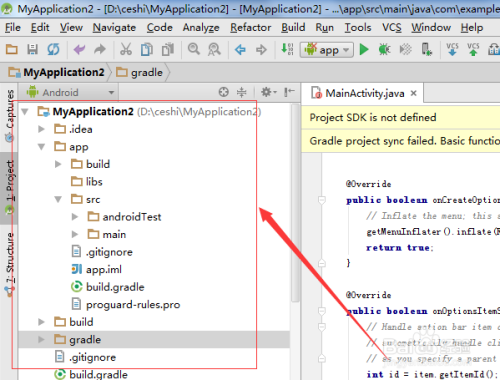Click the VCS Update Project icon
The image size is (500, 380).
[x=452, y=49]
